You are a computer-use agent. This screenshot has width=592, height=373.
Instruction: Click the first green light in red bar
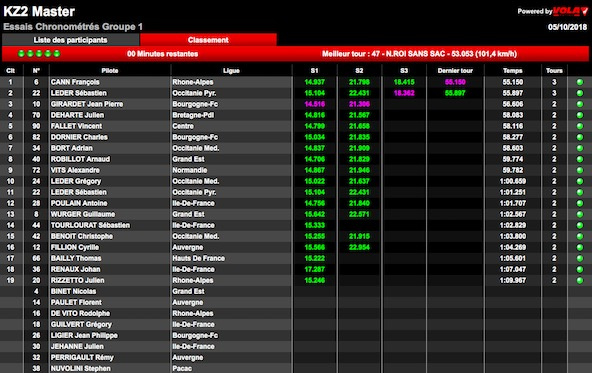coord(21,54)
